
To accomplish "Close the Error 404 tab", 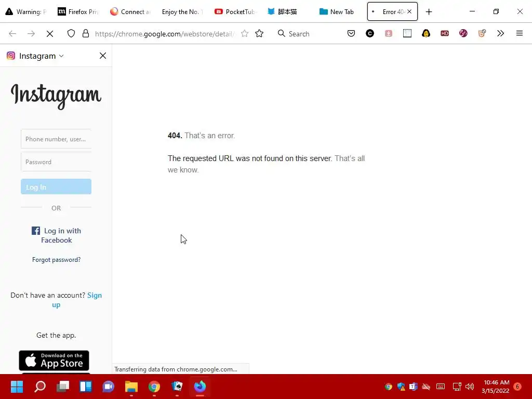I will [x=409, y=11].
